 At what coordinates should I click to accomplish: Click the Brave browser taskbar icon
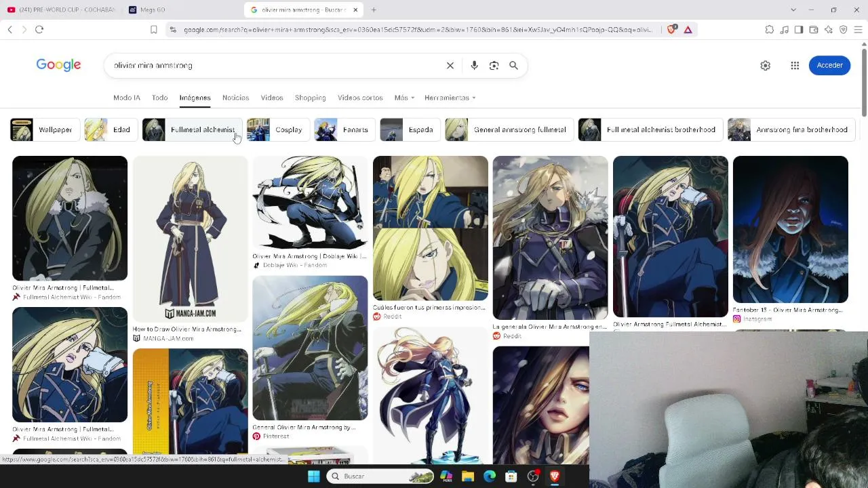pyautogui.click(x=555, y=476)
